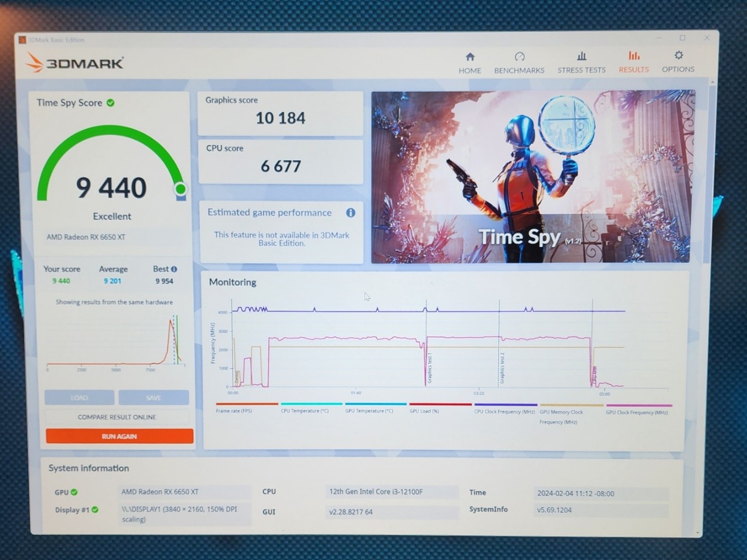747x560 pixels.
Task: Open the Benchmarks tab
Action: (519, 63)
